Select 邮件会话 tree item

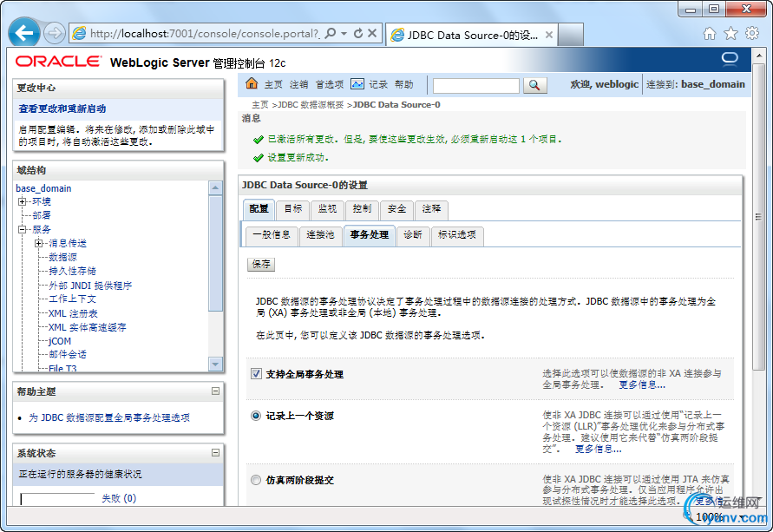68,354
